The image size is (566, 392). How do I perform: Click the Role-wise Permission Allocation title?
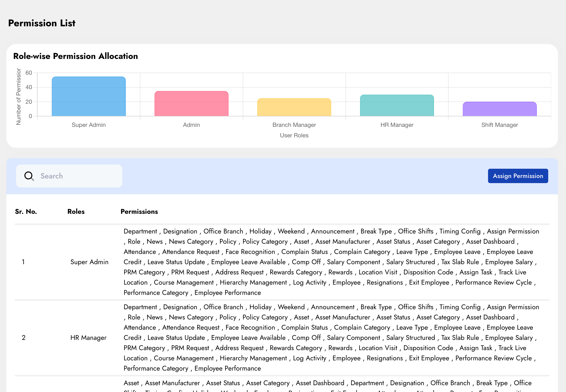click(76, 56)
